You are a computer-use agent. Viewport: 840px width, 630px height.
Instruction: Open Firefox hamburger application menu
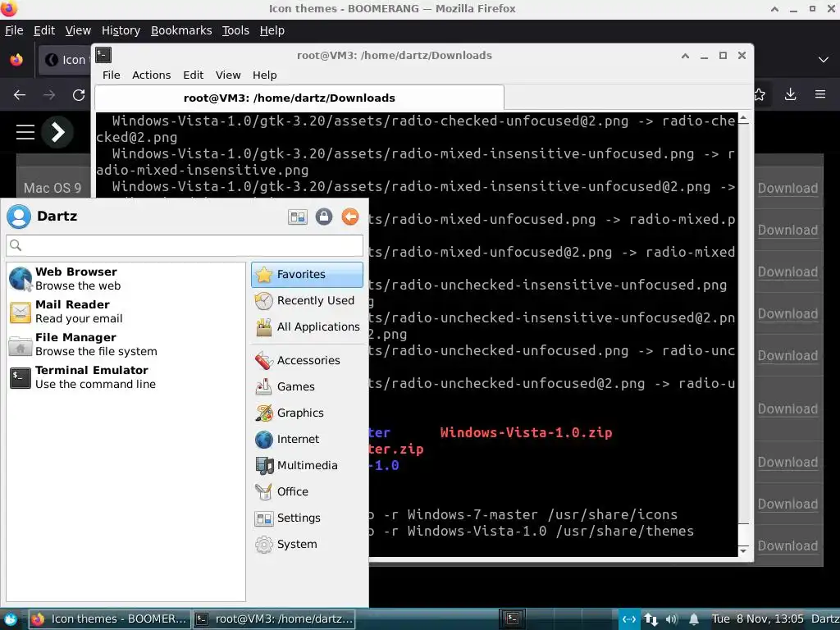pos(820,95)
